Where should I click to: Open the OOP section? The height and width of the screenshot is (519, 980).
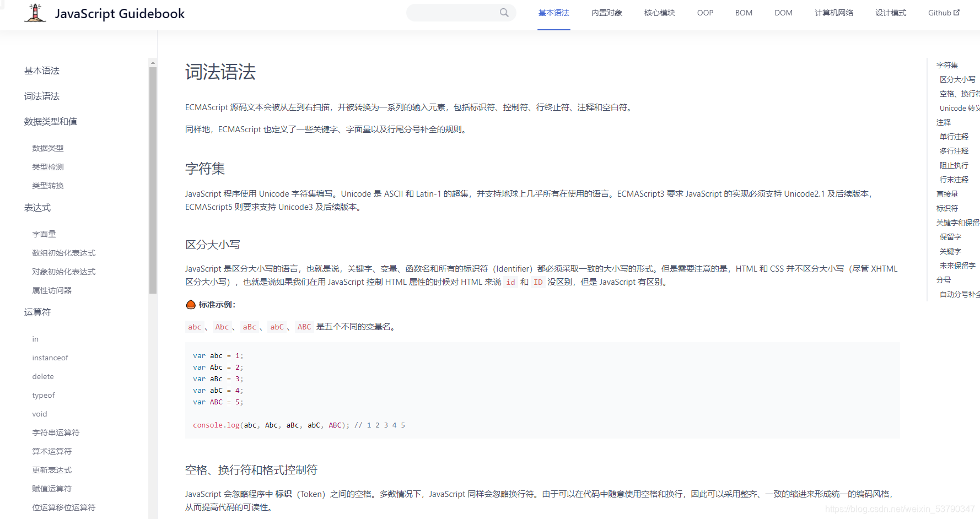(x=705, y=12)
